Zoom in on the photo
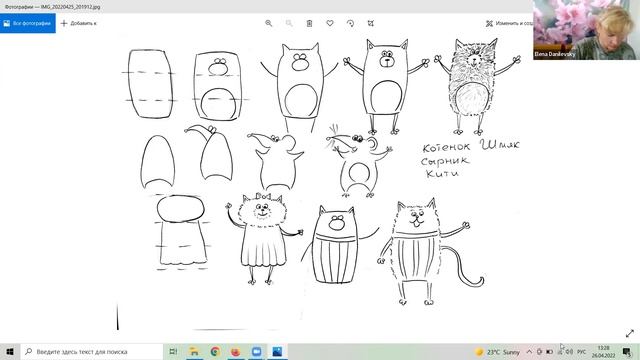This screenshot has height=360, width=640. tap(269, 23)
